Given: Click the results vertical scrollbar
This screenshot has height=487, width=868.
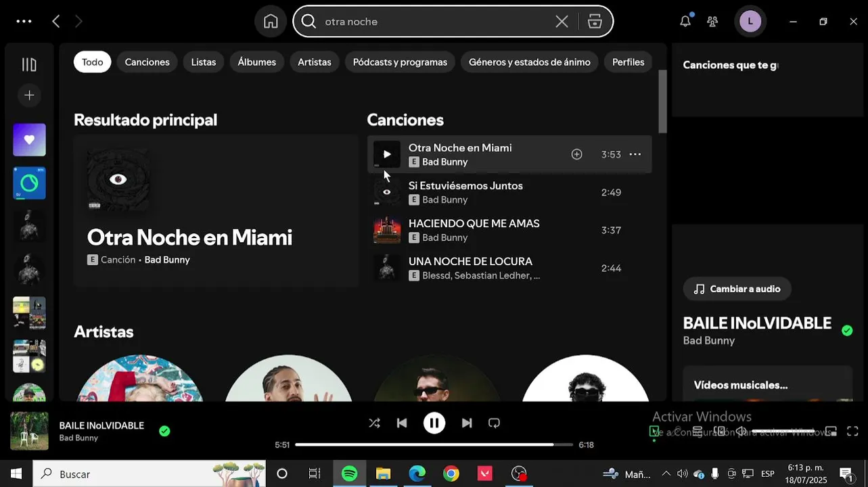Looking at the screenshot, I should (662, 101).
